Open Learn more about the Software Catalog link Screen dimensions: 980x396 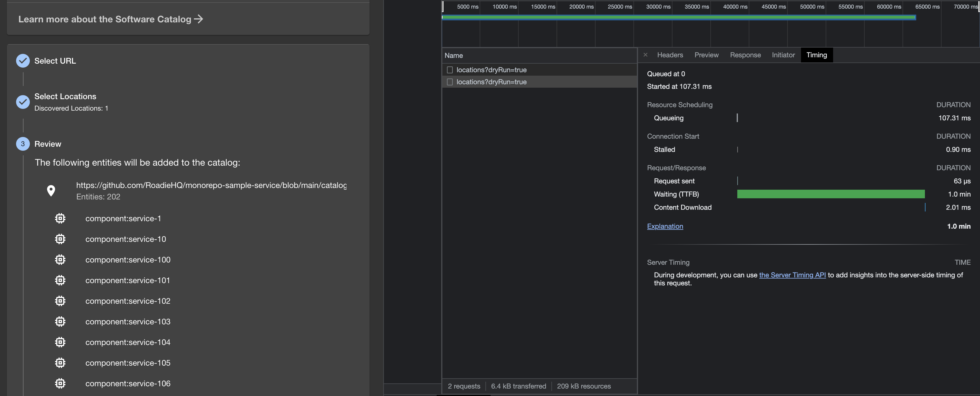pos(111,19)
